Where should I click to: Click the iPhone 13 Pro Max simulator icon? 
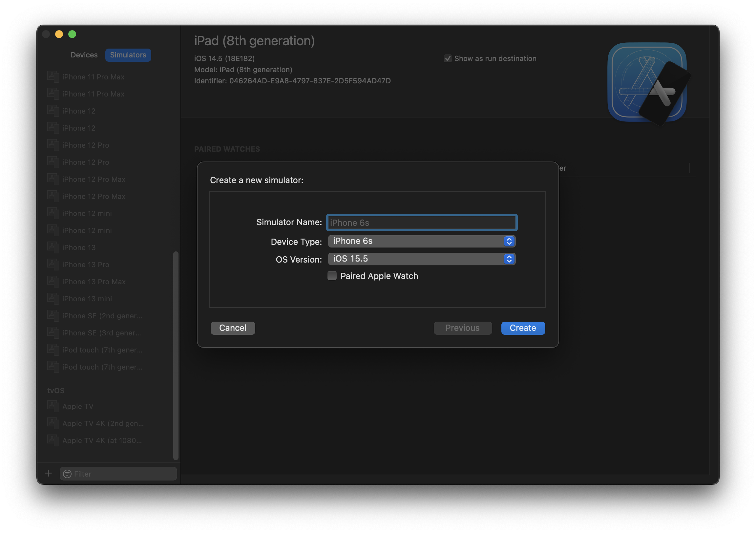pos(53,281)
